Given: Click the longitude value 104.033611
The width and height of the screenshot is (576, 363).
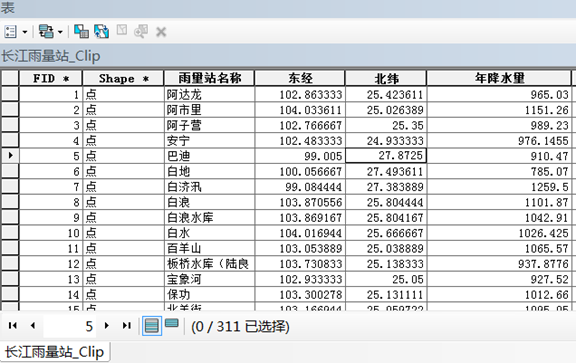Looking at the screenshot, I should [x=311, y=110].
